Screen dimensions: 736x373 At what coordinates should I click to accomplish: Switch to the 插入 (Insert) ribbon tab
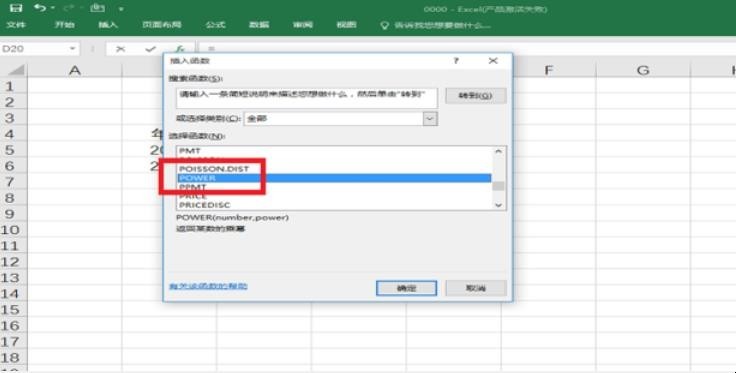[108, 25]
